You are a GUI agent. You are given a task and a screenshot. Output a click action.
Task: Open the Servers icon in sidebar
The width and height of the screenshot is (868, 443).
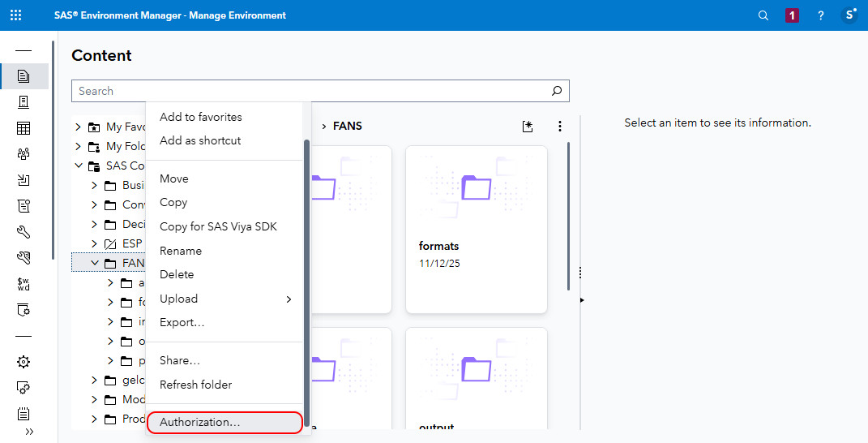[x=24, y=102]
